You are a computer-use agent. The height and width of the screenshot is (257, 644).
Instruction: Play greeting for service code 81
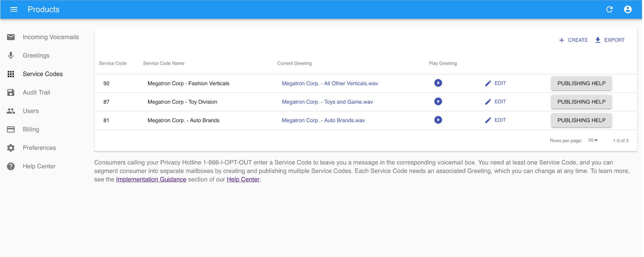[438, 120]
